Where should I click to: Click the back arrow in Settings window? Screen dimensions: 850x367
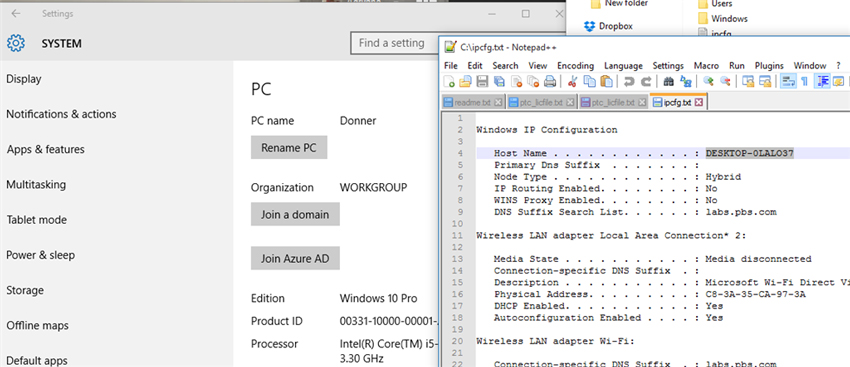click(16, 14)
